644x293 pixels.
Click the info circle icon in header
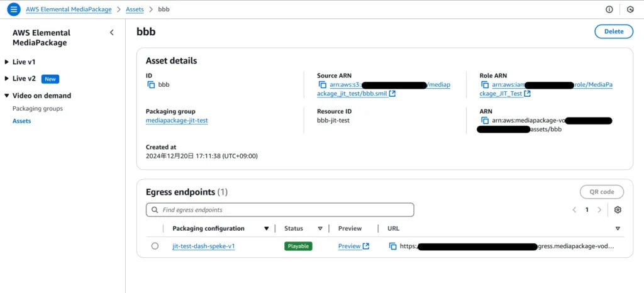point(609,9)
